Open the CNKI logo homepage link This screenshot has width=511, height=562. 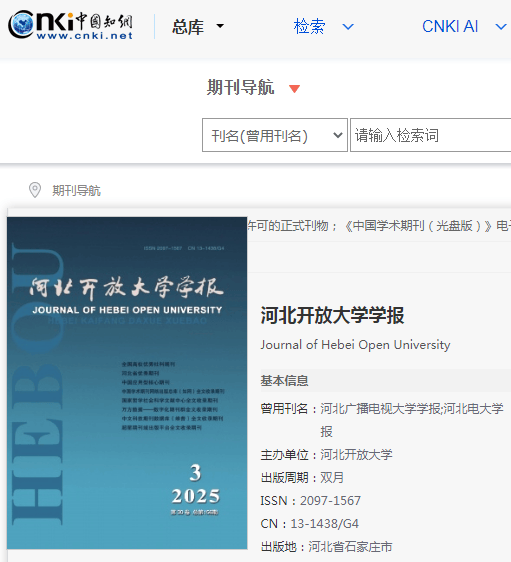71,25
